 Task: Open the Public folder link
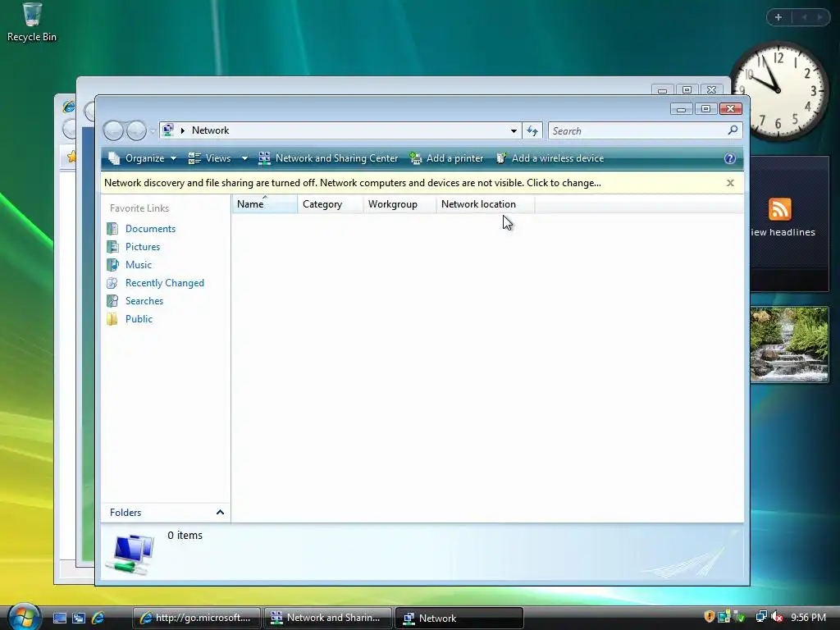coord(139,319)
